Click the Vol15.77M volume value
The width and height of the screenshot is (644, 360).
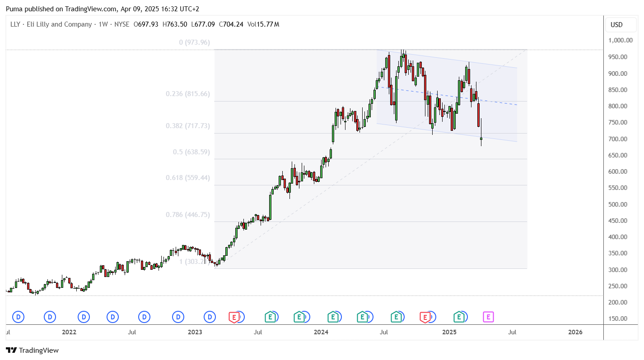click(x=263, y=24)
